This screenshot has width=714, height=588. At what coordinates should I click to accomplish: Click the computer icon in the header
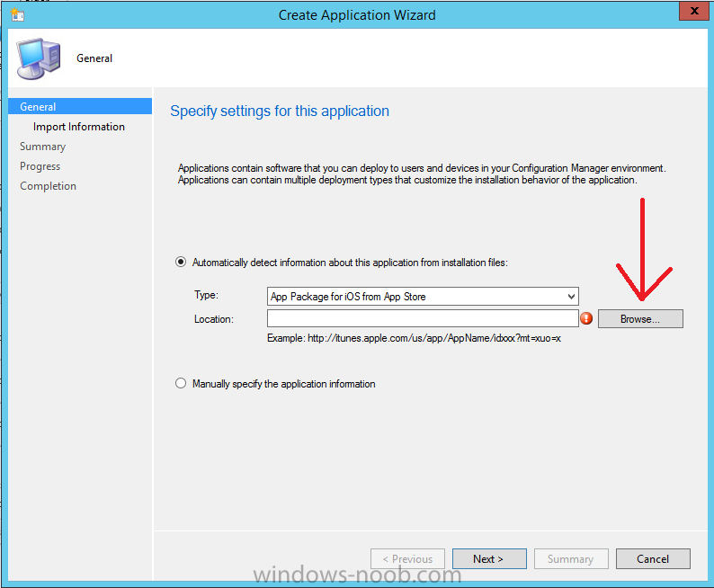(39, 58)
